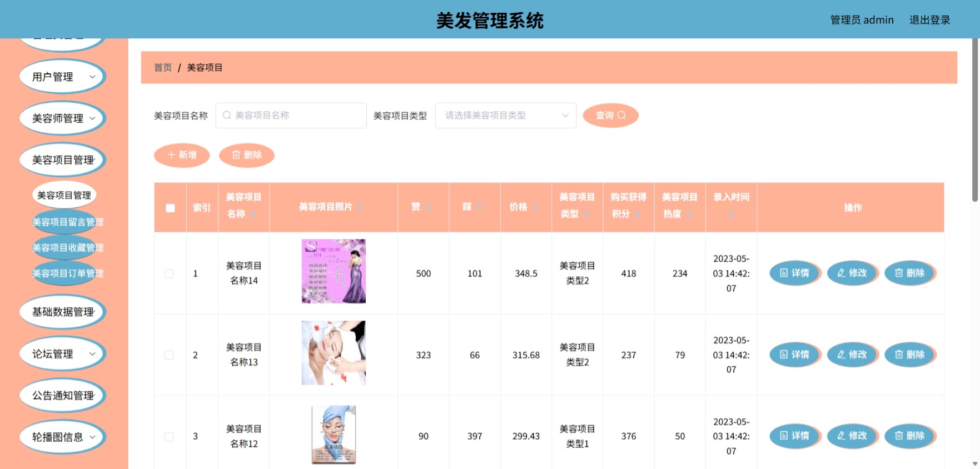Viewport: 980px width, 469px height.
Task: Click the scrollbar down arrow at bottom right
Action: (976, 463)
